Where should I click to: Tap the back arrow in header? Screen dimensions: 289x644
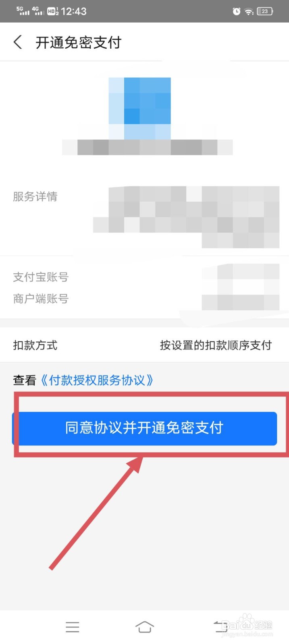tap(18, 42)
